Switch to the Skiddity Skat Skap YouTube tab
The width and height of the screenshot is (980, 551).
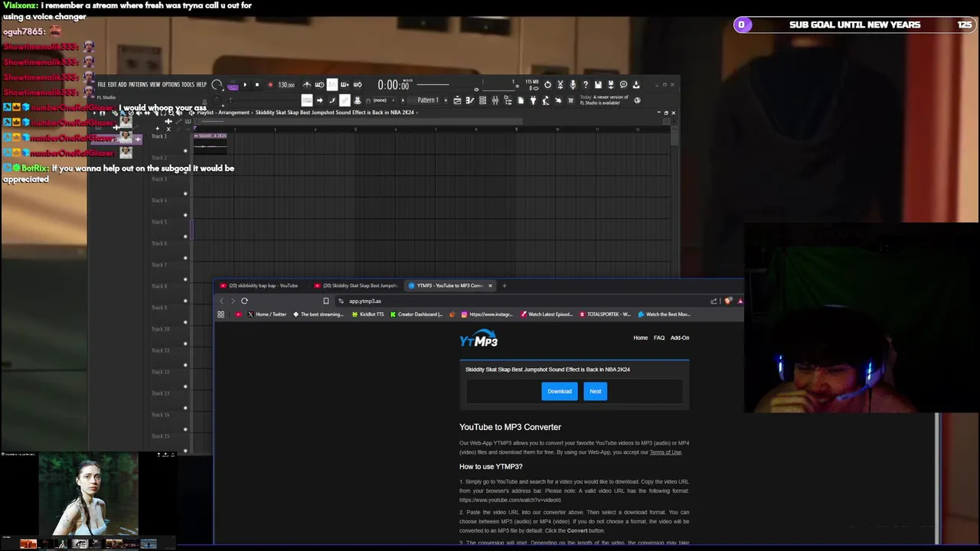356,285
